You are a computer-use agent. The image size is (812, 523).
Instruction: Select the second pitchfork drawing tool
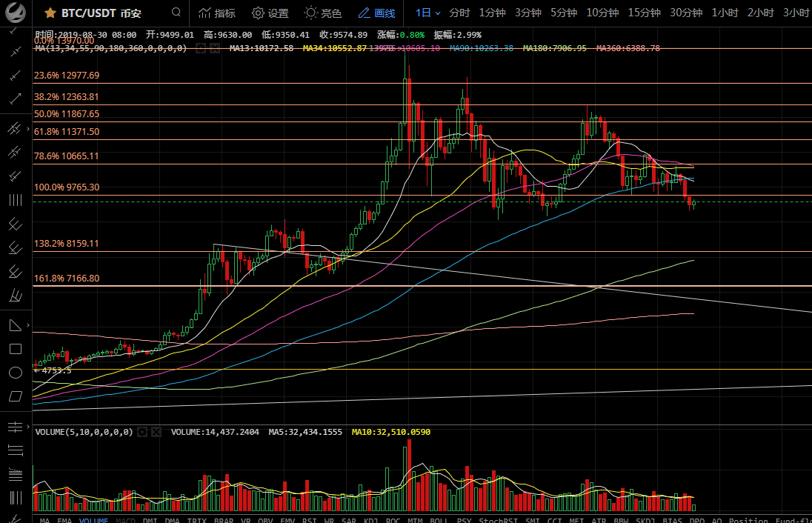tap(16, 248)
